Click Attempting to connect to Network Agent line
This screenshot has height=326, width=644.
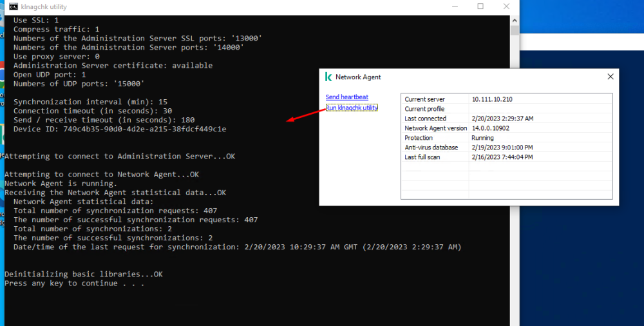coord(102,175)
